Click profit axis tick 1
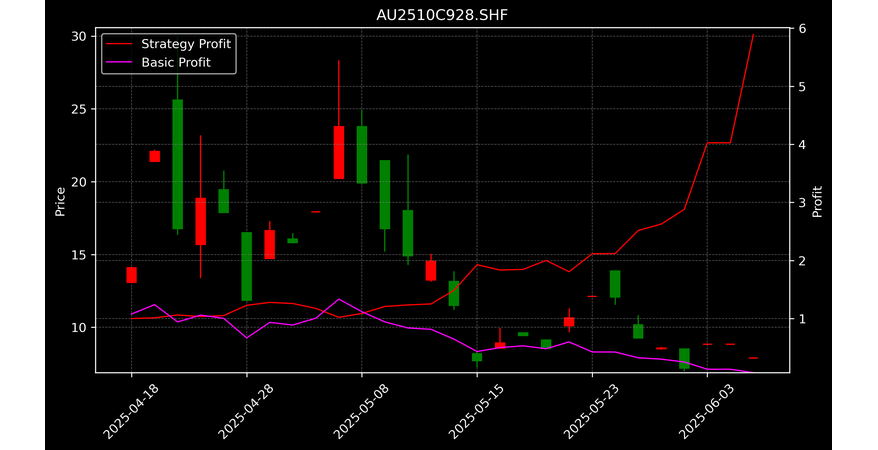Viewport: 878px width, 450px height. click(x=802, y=319)
